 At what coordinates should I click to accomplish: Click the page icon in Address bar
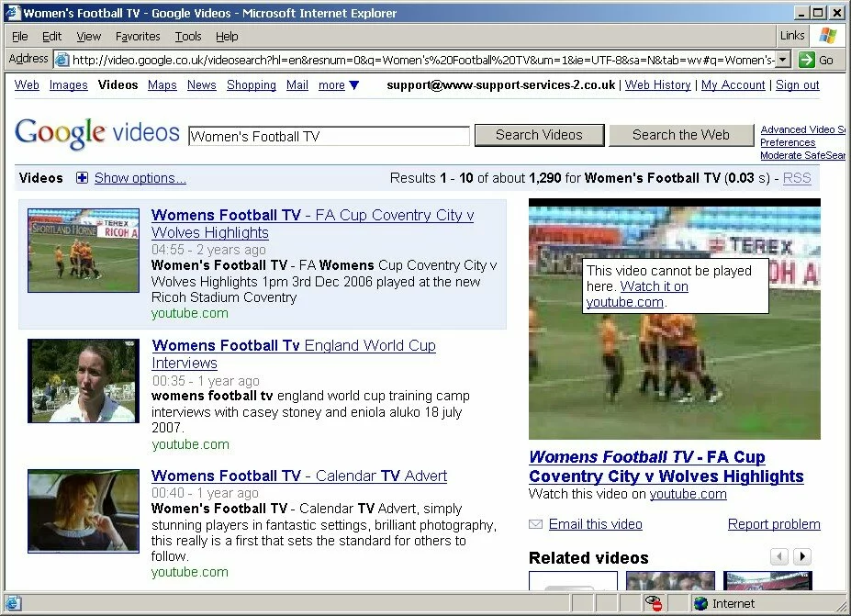62,60
